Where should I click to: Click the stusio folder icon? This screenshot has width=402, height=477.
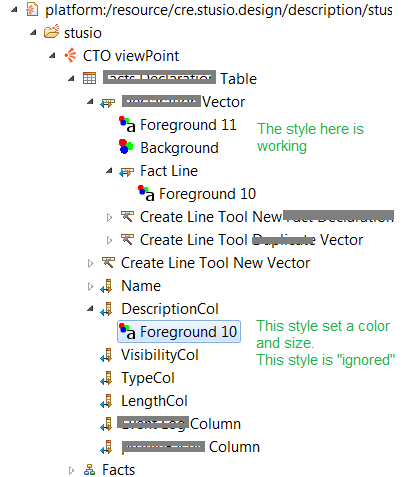(51, 32)
